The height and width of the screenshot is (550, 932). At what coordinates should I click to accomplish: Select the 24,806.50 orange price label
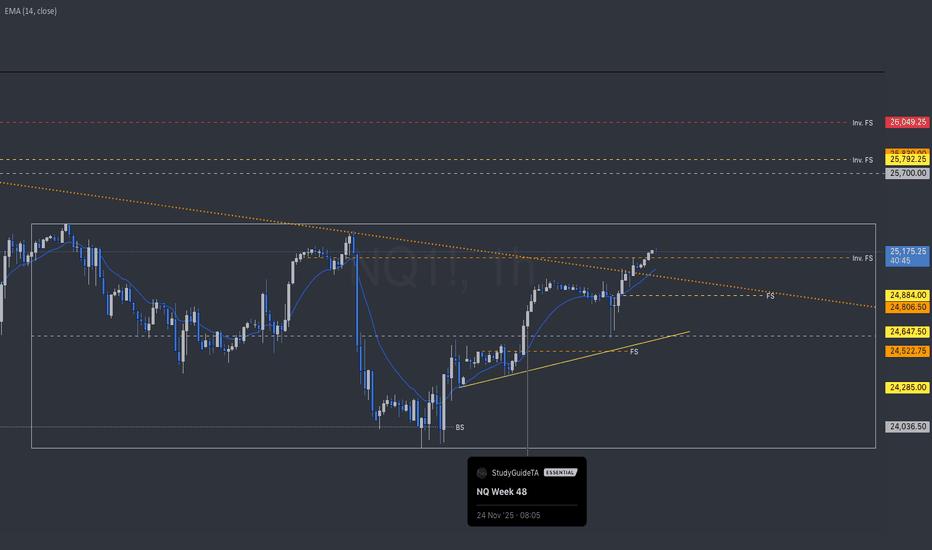coord(907,308)
